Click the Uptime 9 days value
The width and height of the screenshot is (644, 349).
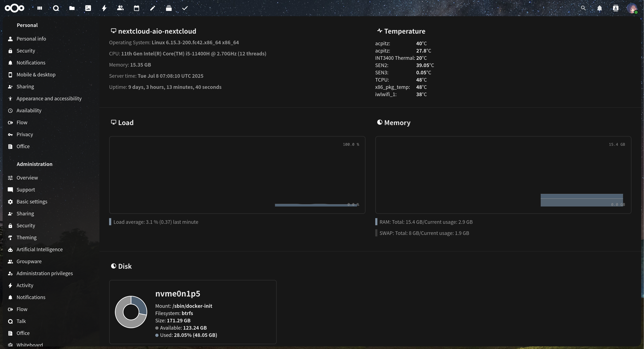[x=175, y=87]
